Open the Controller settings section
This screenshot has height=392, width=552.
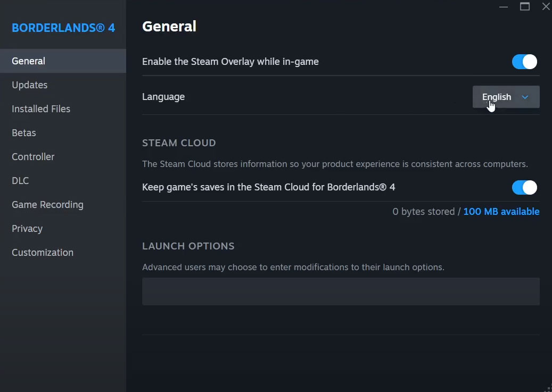[x=32, y=156]
